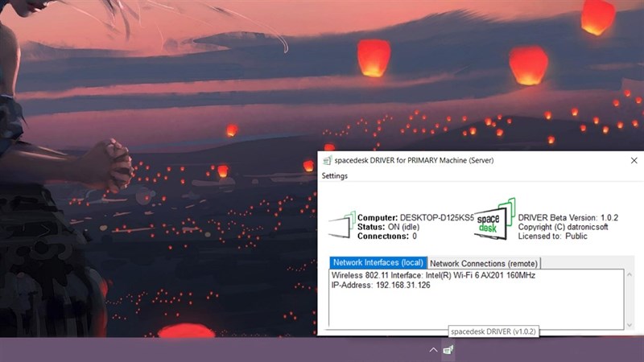Click the Status: ON (idle) text
Screen dimensions: 644x362
point(388,227)
